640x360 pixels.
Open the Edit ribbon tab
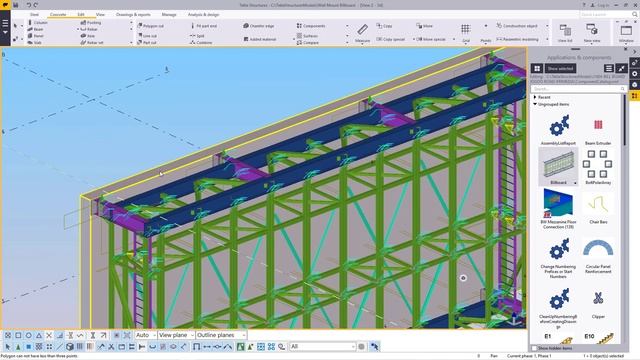(x=81, y=14)
